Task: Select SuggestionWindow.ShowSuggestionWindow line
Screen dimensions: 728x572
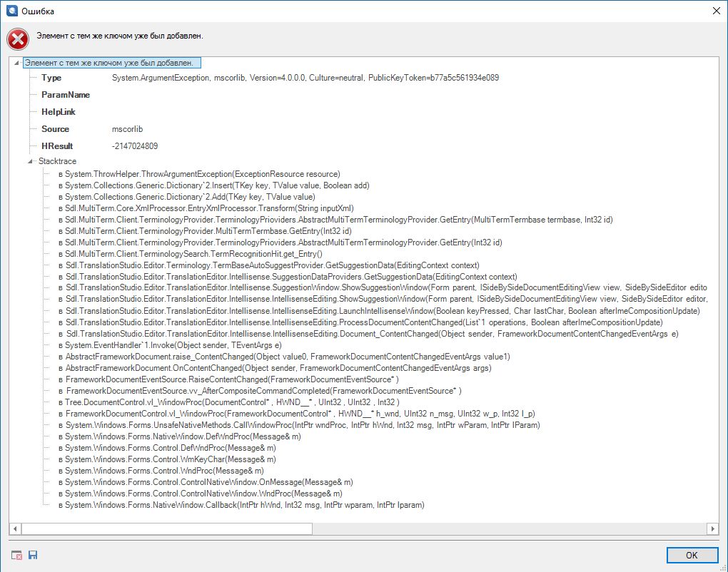Action: tap(383, 287)
